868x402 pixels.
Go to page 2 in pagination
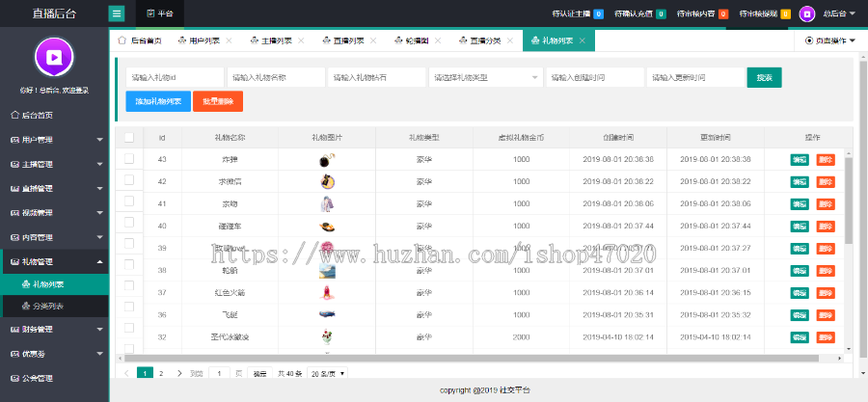(x=161, y=373)
